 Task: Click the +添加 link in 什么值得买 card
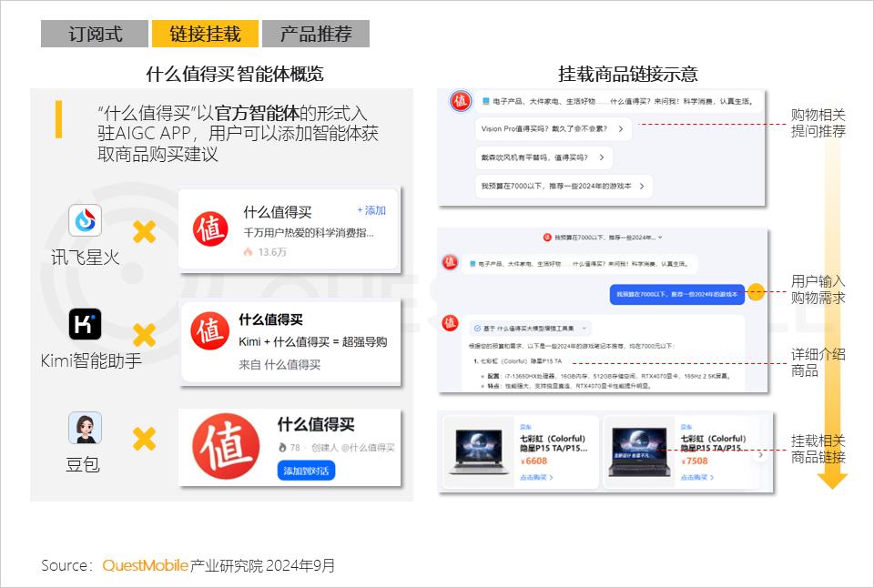(x=371, y=210)
